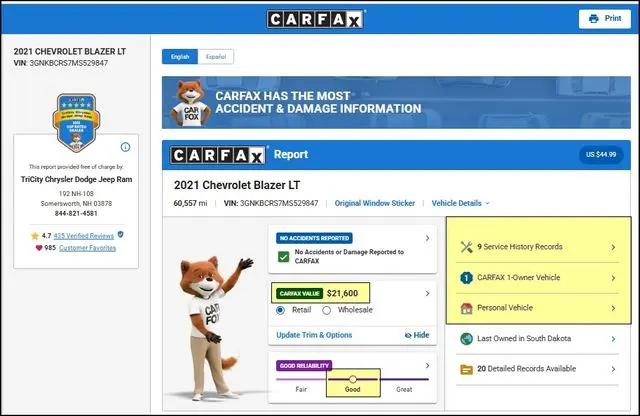Click the printer icon in the header
The width and height of the screenshot is (640, 416).
[x=594, y=18]
